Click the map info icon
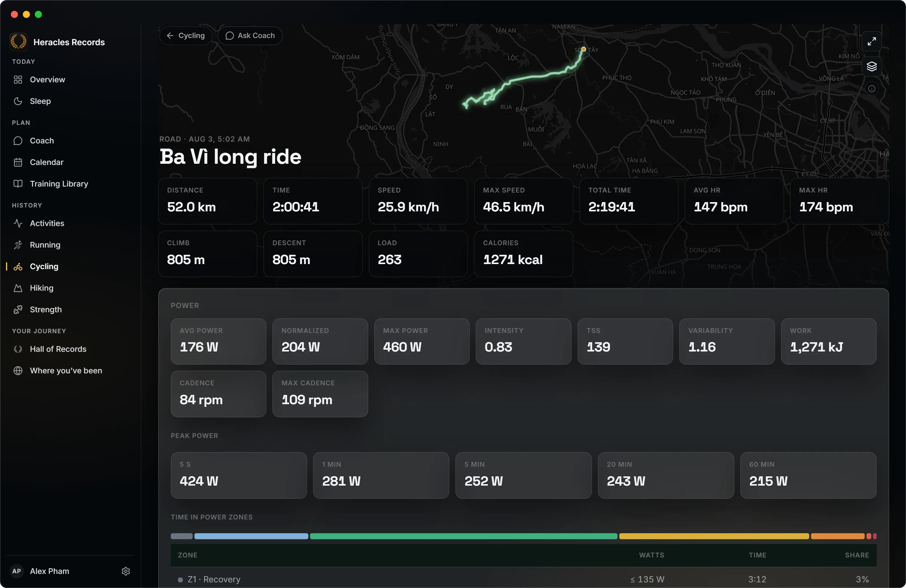This screenshot has width=906, height=588. 872,89
